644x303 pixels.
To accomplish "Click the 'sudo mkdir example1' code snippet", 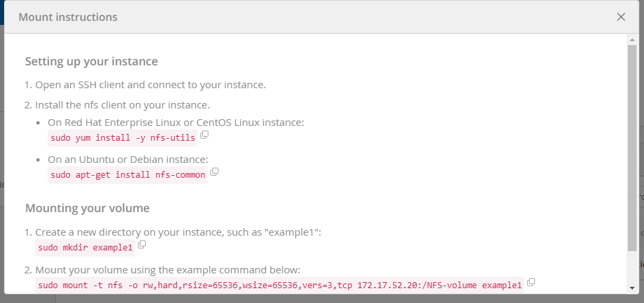I will (85, 248).
